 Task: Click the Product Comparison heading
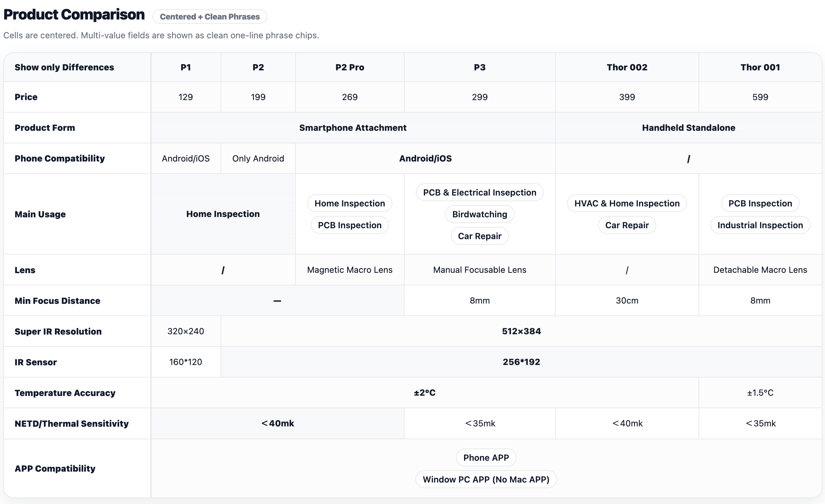(x=74, y=15)
